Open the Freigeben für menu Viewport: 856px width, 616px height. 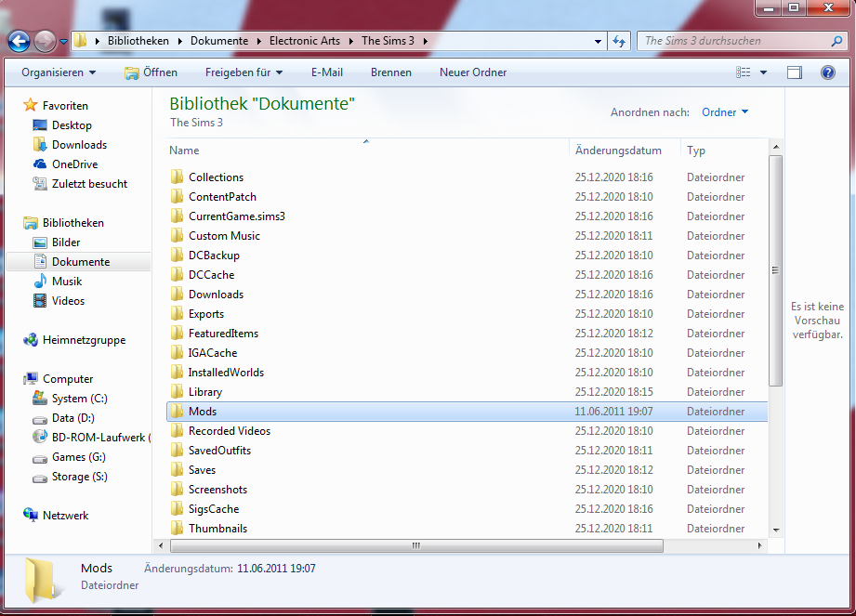pyautogui.click(x=244, y=72)
